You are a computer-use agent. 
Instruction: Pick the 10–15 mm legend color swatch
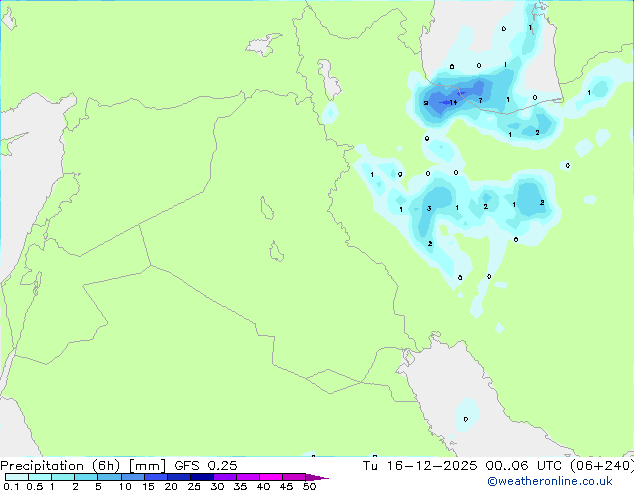tap(133, 477)
